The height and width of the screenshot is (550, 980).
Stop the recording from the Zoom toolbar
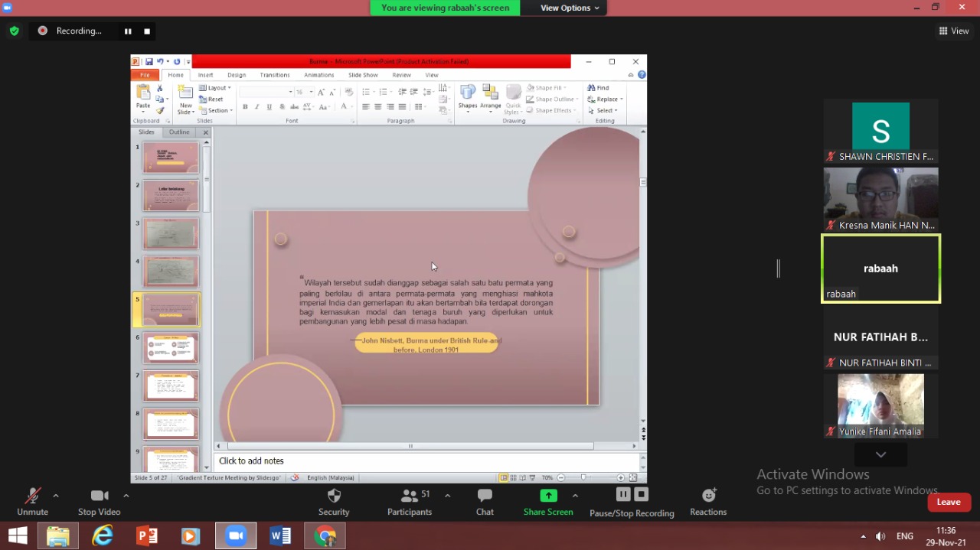coord(642,494)
